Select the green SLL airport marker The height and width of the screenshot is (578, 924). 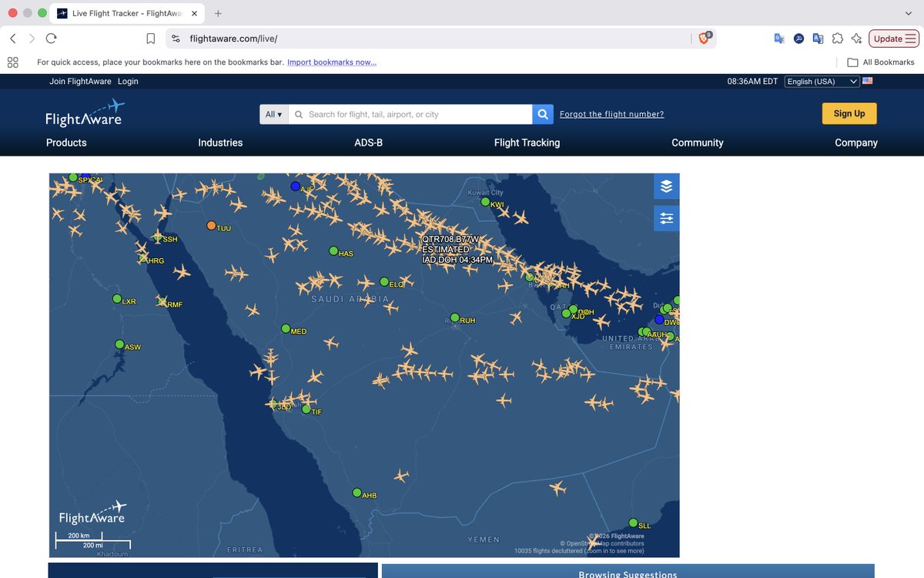coord(633,523)
